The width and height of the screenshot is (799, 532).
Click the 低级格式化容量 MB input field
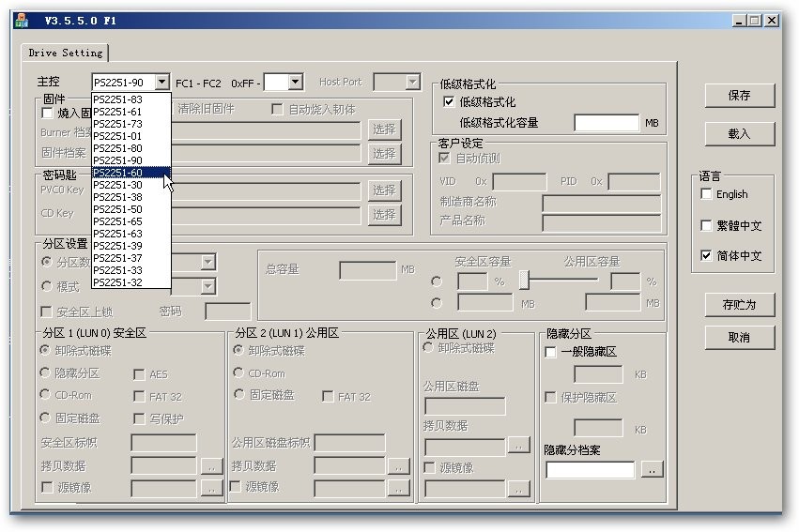pos(607,123)
